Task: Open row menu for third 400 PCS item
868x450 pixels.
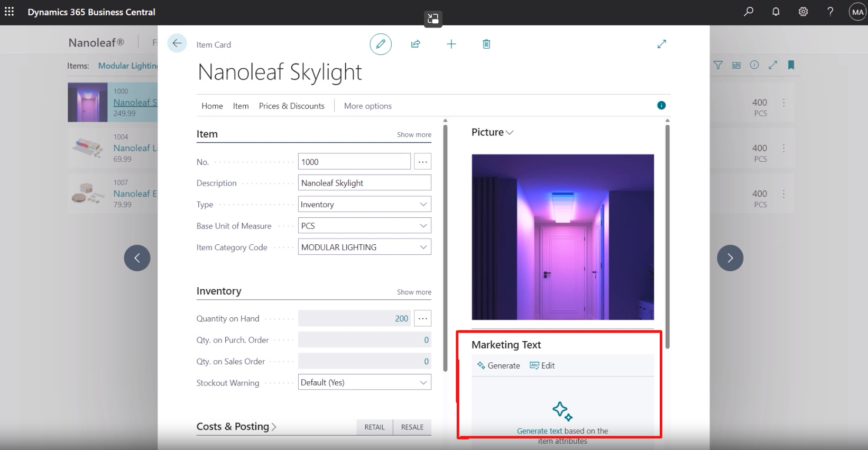Action: tap(783, 194)
